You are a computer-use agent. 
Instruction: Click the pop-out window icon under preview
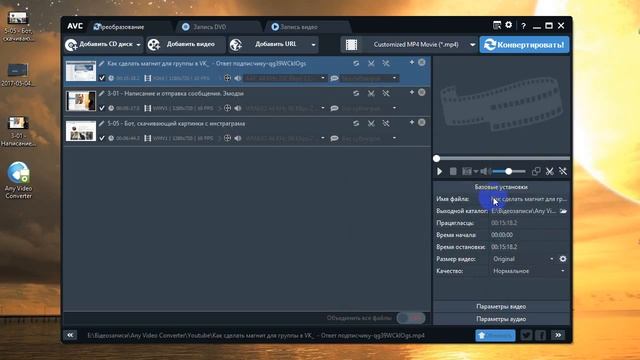[x=536, y=171]
